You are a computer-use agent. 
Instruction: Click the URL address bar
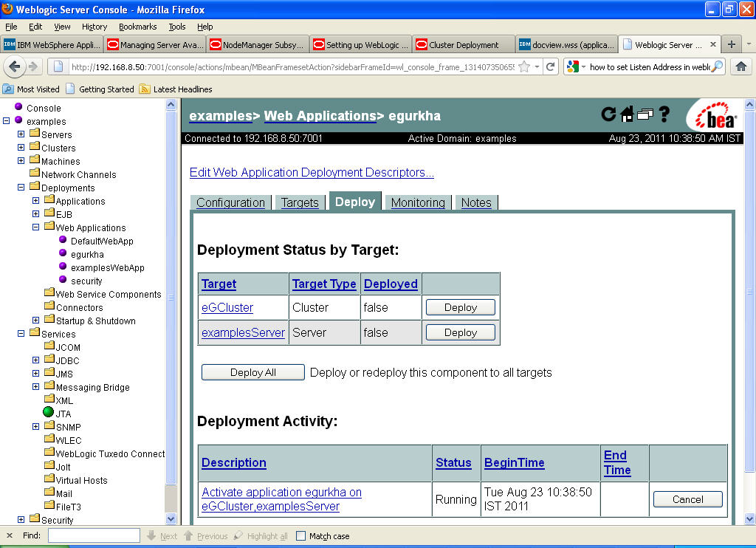click(292, 67)
